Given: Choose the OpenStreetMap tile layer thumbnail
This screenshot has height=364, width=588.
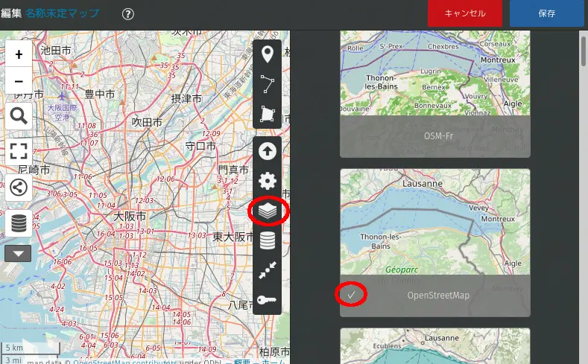Looking at the screenshot, I should click(435, 243).
